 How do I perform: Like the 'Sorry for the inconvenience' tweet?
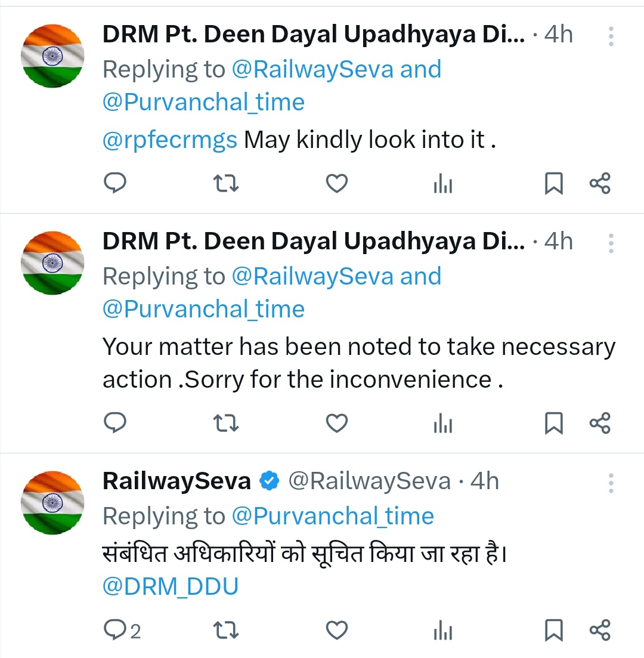[x=337, y=424]
